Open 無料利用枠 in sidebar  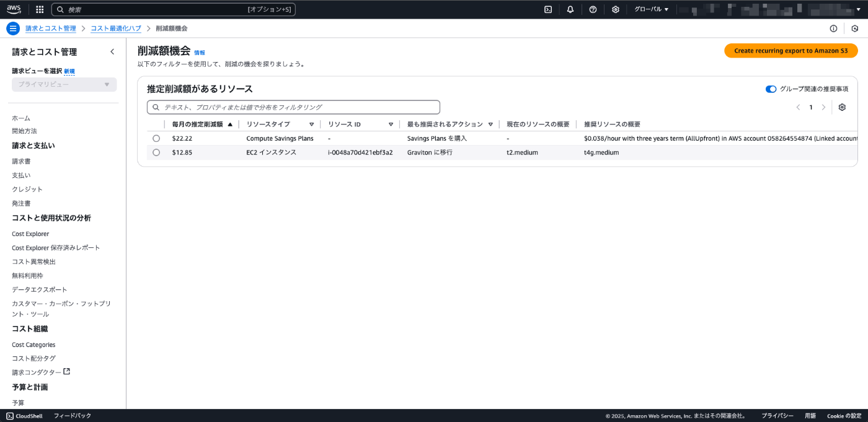[27, 276]
